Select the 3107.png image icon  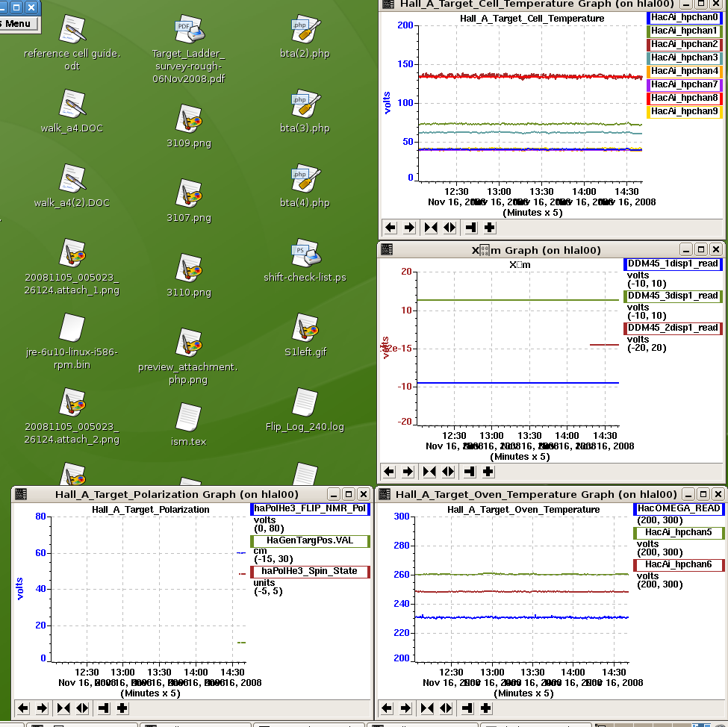(189, 193)
